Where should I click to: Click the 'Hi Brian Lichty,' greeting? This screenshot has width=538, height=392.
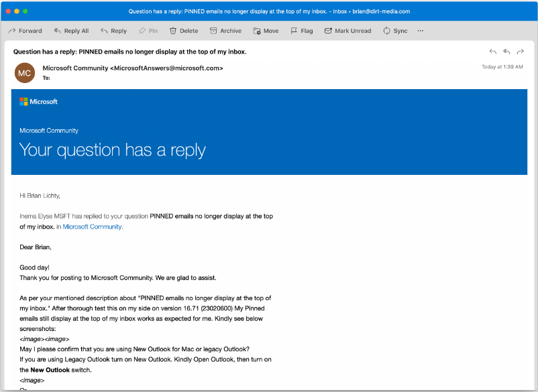40,196
